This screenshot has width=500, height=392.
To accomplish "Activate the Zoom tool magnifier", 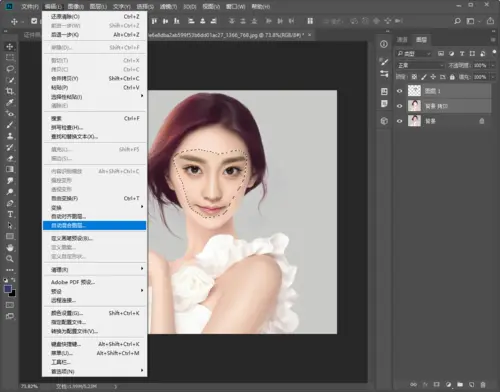I will 10,259.
